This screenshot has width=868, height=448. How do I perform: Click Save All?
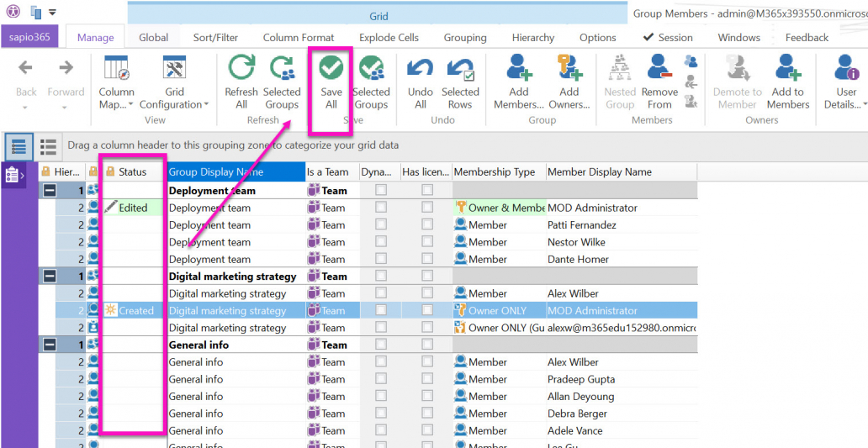tap(331, 83)
